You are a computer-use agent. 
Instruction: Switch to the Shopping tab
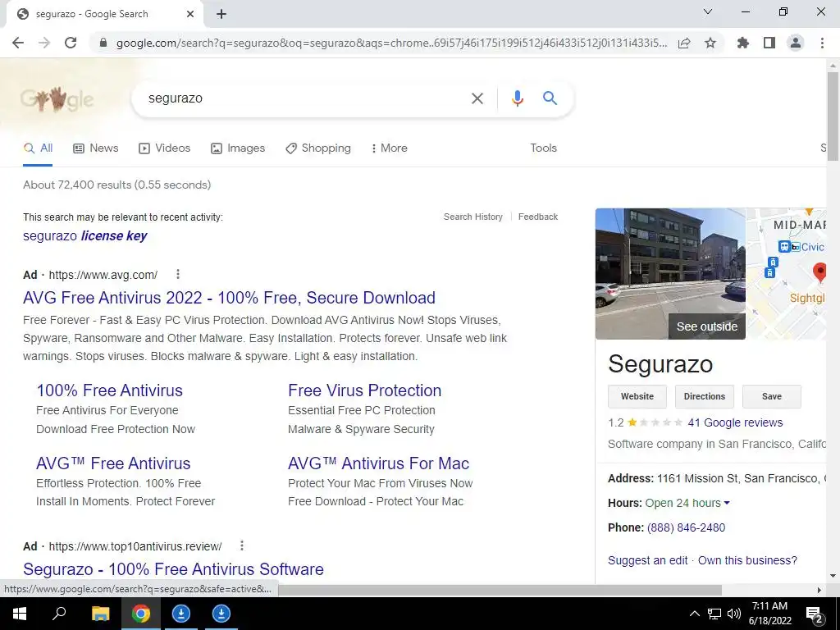pos(317,148)
